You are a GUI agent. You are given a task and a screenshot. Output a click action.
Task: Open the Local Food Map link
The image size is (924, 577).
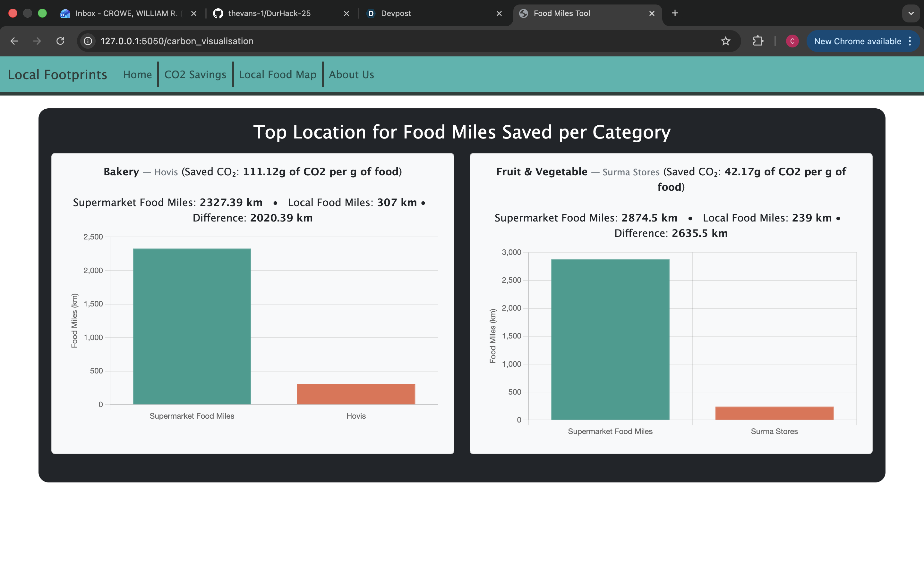coord(278,75)
